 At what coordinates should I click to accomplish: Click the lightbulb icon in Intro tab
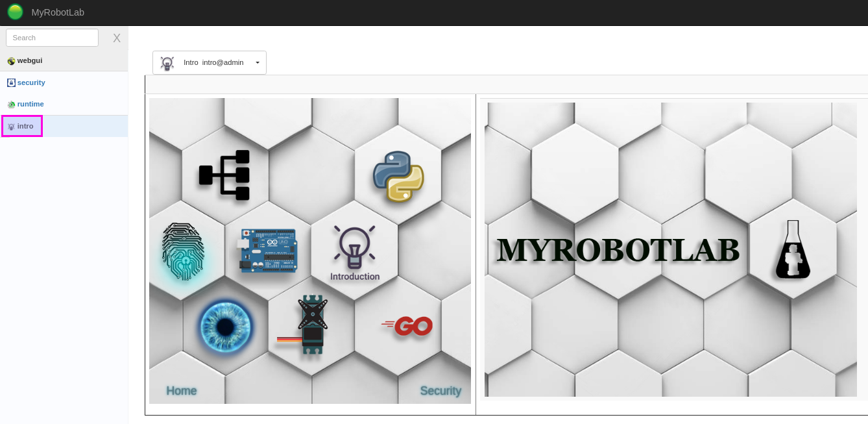point(167,63)
